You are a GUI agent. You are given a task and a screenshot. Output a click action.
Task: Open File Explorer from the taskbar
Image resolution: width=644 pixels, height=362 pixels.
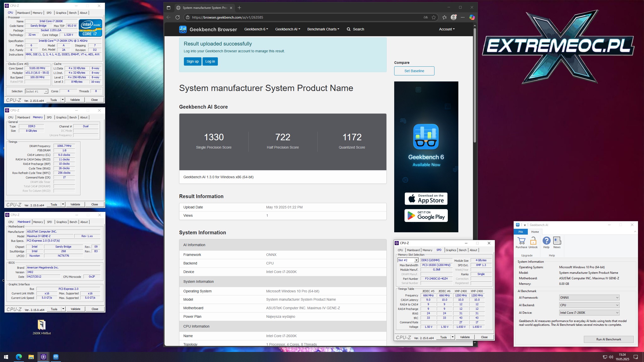31,357
